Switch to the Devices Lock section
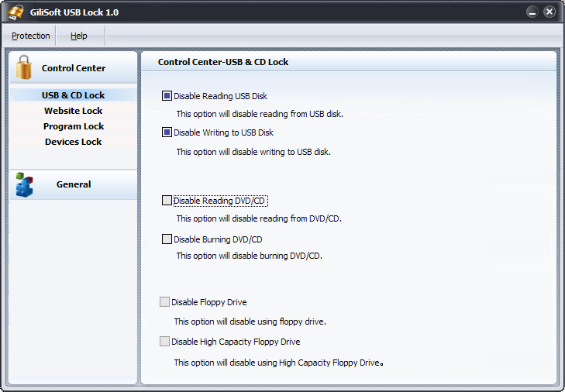The image size is (565, 392). click(73, 142)
